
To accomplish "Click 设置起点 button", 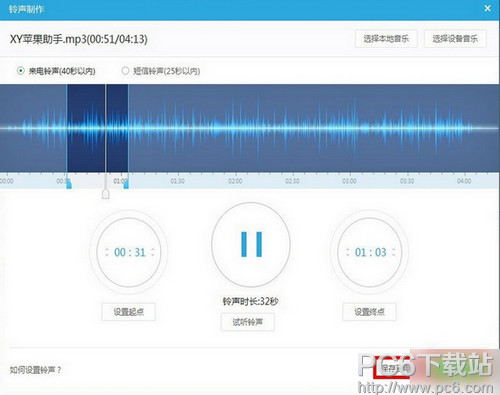I will pos(128,312).
